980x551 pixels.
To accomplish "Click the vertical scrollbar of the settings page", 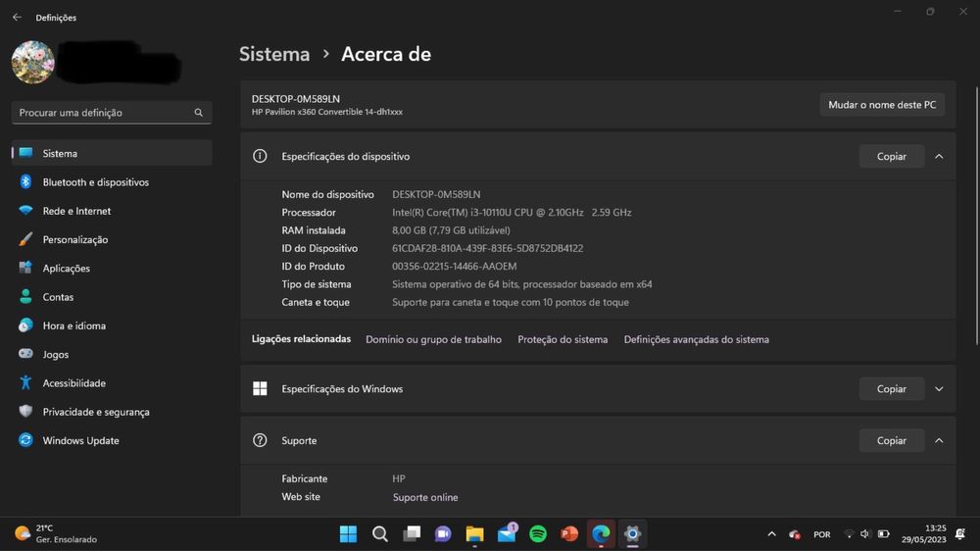I will click(976, 216).
